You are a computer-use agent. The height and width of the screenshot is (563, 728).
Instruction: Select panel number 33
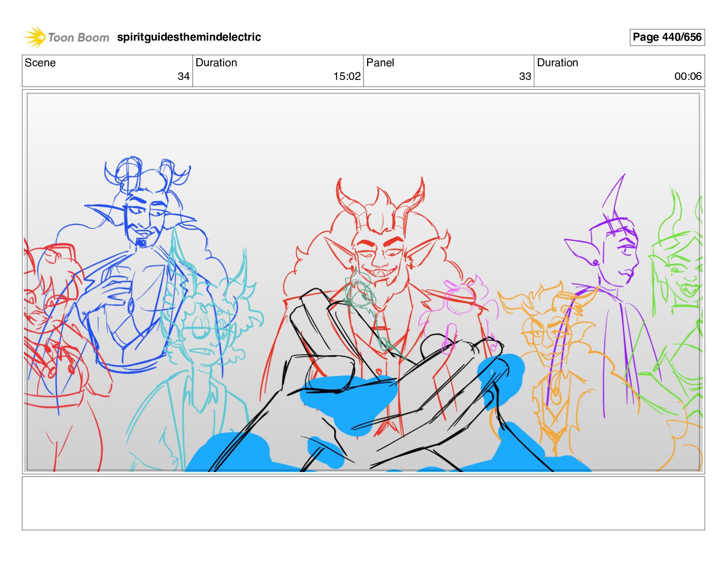[525, 76]
